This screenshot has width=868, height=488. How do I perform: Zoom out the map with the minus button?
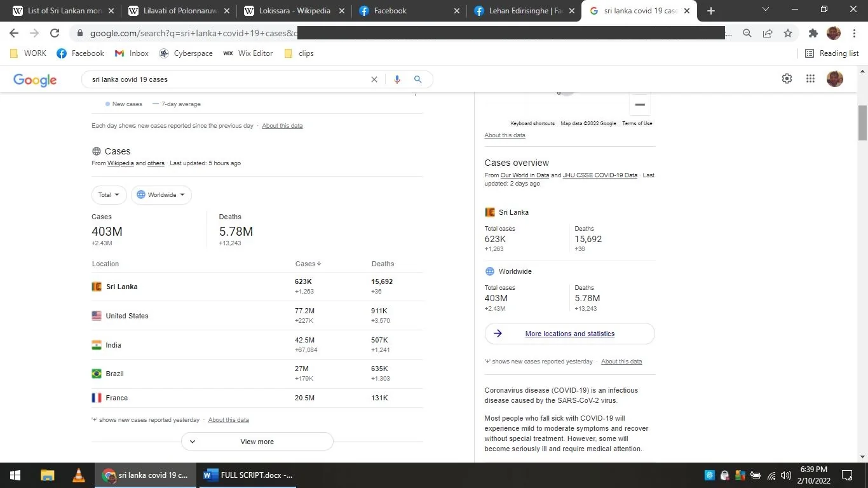[640, 105]
